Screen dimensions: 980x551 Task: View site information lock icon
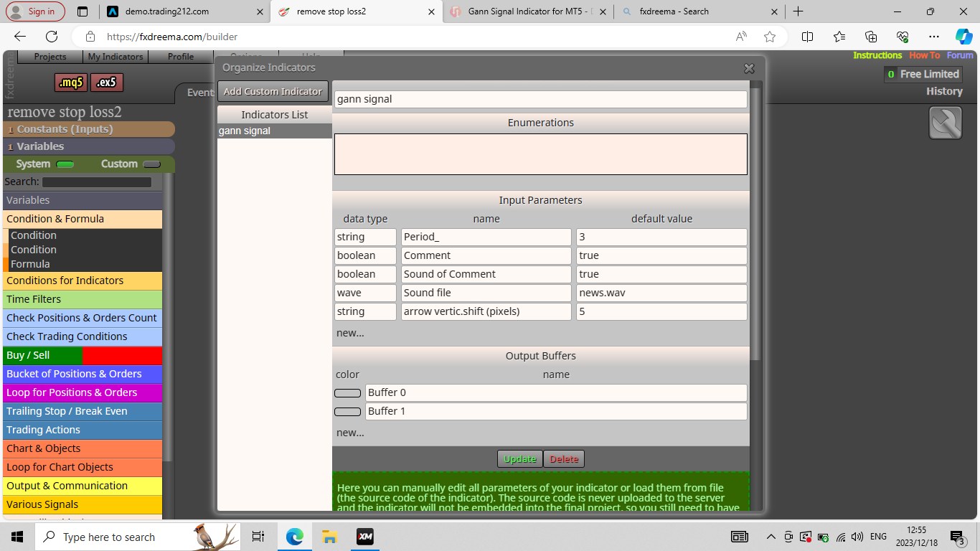[x=90, y=37]
